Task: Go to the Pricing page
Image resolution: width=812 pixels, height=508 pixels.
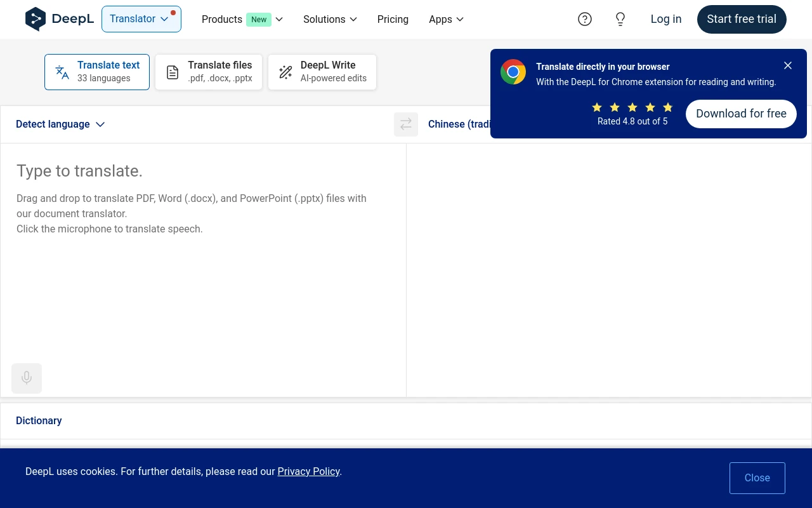Action: (x=393, y=19)
